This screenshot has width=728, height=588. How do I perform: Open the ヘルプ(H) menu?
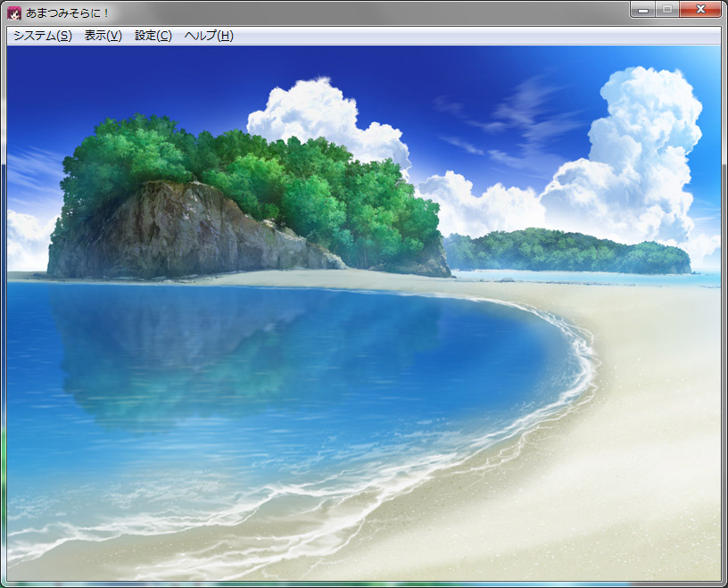tap(209, 36)
